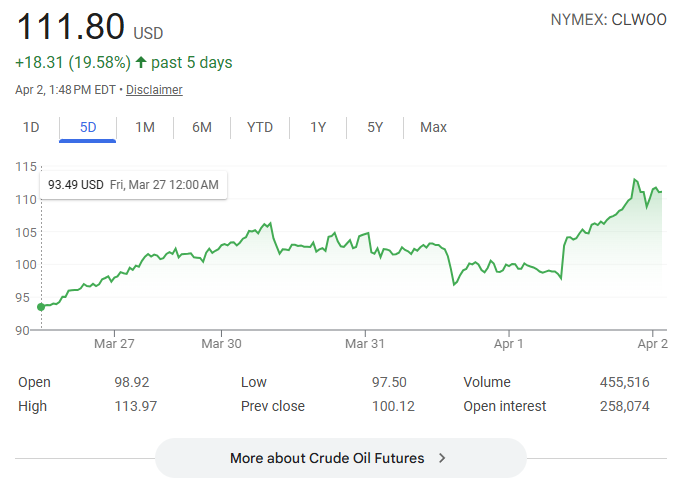This screenshot has width=674, height=482.
Task: Show the Max time range chart
Action: pyautogui.click(x=433, y=127)
